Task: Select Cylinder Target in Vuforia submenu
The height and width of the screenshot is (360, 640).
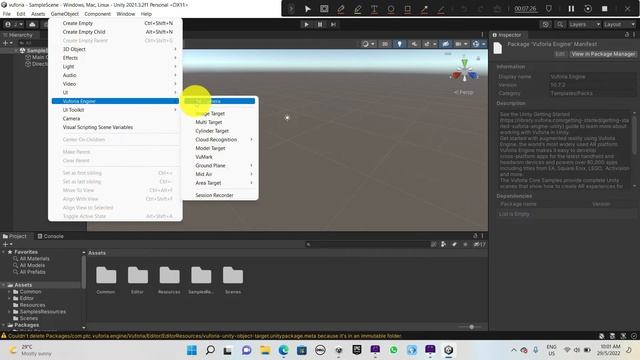Action: [x=220, y=131]
